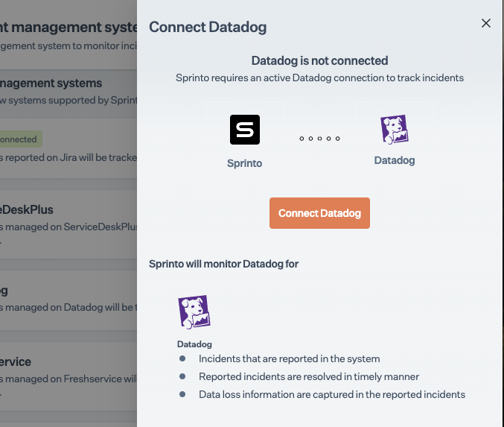Click the 'Datadog' label under the connection logo

[x=395, y=160]
